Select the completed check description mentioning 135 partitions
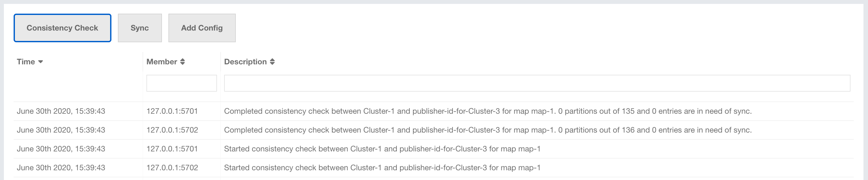The width and height of the screenshot is (868, 180). [487, 111]
